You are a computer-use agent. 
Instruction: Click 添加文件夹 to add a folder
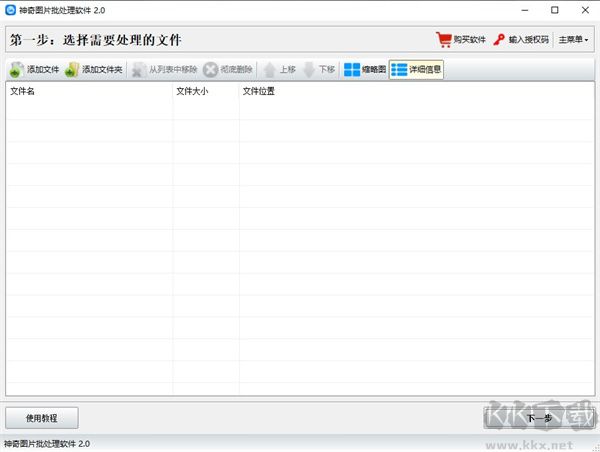pos(94,70)
